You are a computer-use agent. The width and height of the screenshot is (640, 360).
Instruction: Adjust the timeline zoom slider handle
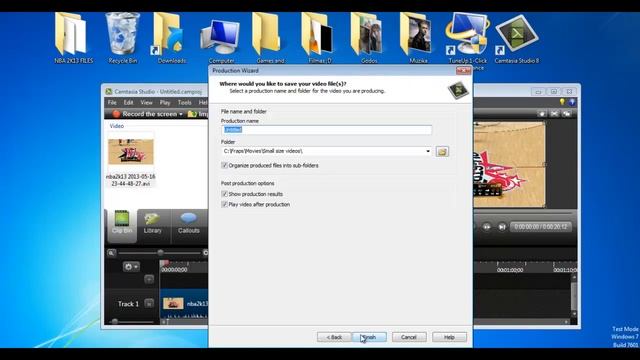click(160, 253)
